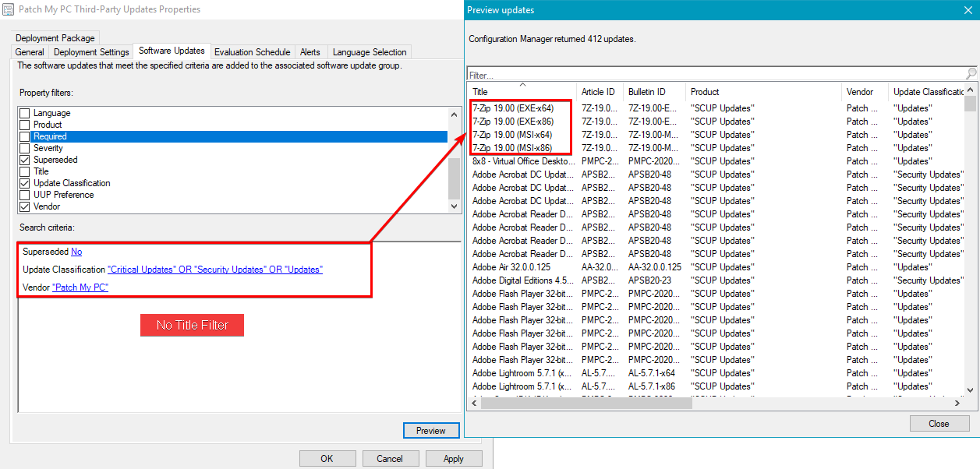Select the Adobe Digital Editions 4.5 row
980x469 pixels.
tap(716, 280)
